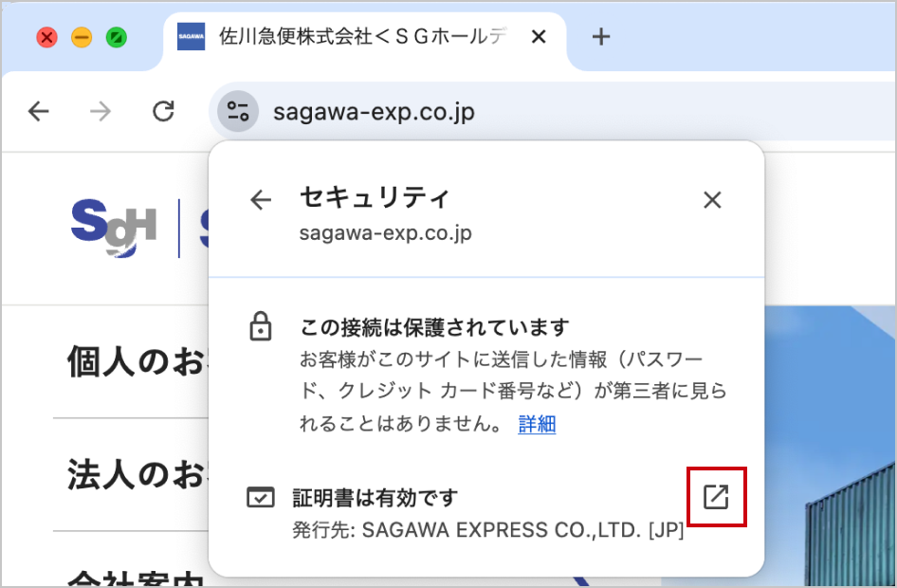897x588 pixels.
Task: Click the certificate valid checkmark icon
Action: [261, 497]
